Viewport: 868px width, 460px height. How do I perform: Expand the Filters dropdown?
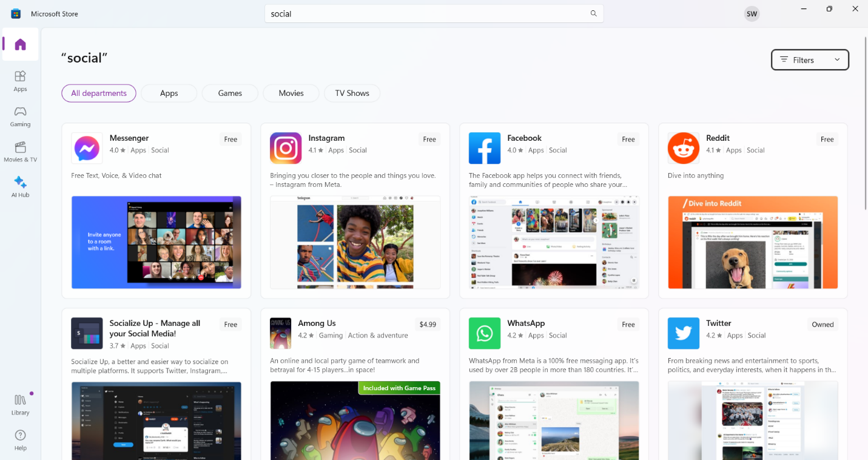(x=810, y=59)
